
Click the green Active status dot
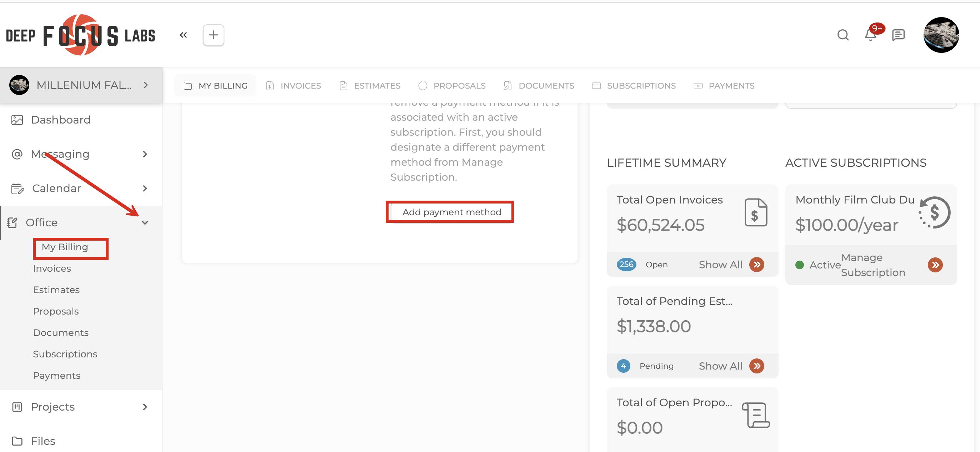pyautogui.click(x=799, y=265)
